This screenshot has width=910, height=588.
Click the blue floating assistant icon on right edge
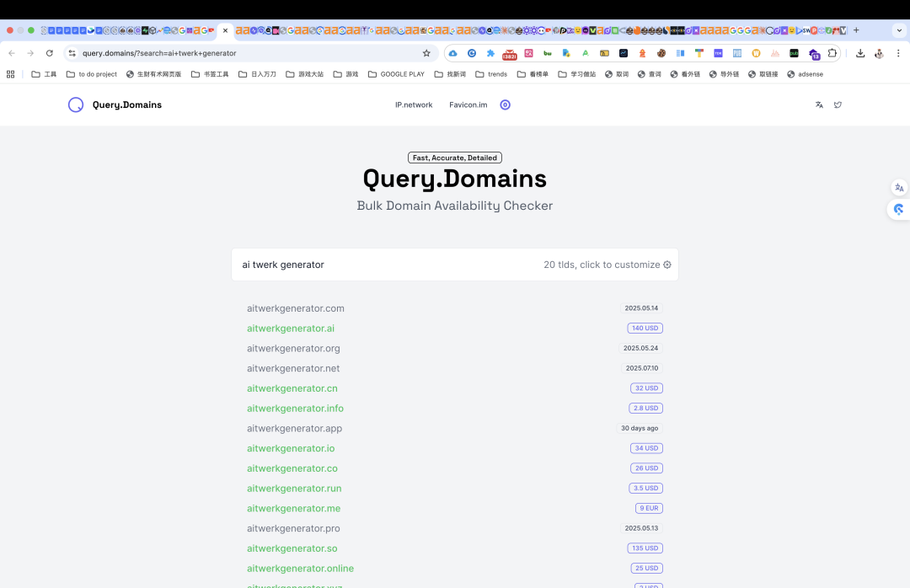899,209
